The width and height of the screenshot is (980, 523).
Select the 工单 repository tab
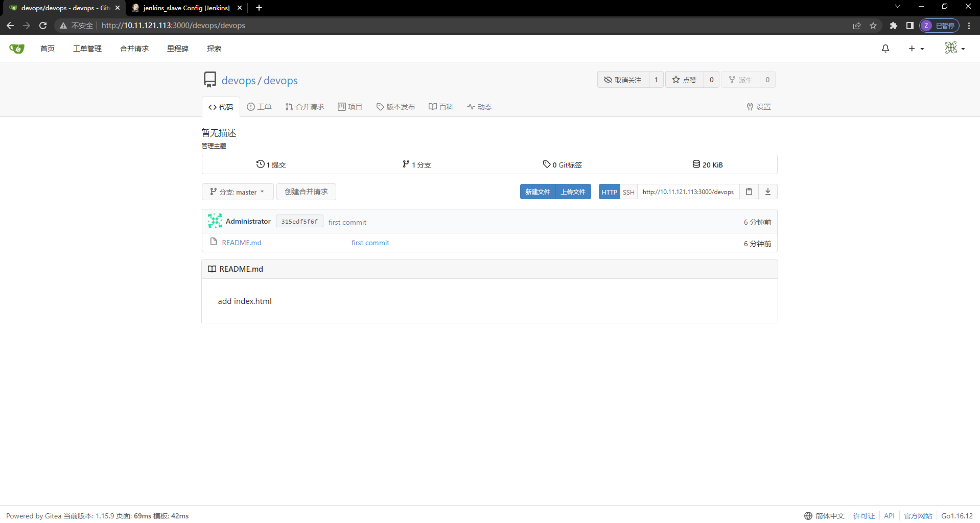[x=259, y=107]
